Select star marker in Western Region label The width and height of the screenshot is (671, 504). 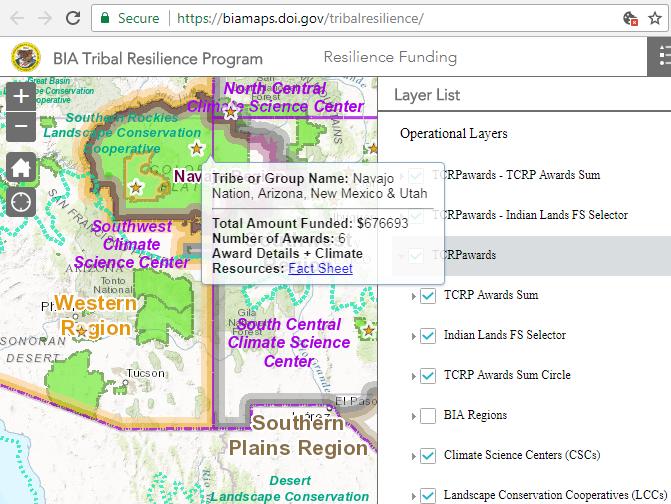(81, 332)
